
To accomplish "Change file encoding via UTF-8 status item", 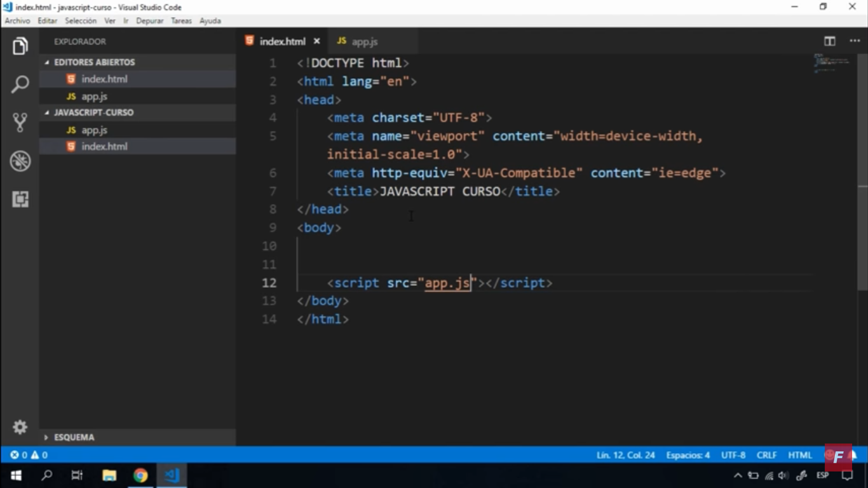I will coord(733,455).
